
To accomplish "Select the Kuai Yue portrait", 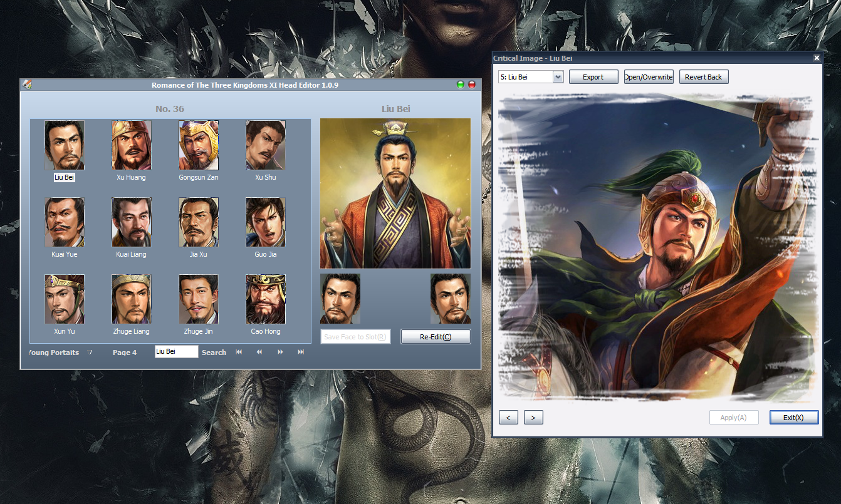I will [x=65, y=222].
